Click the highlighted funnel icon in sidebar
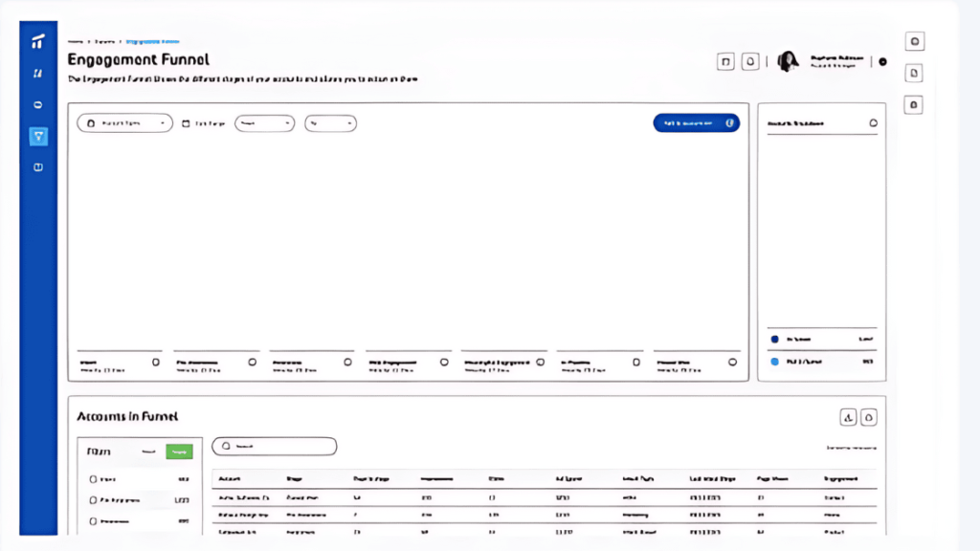The width and height of the screenshot is (980, 551). click(x=38, y=136)
